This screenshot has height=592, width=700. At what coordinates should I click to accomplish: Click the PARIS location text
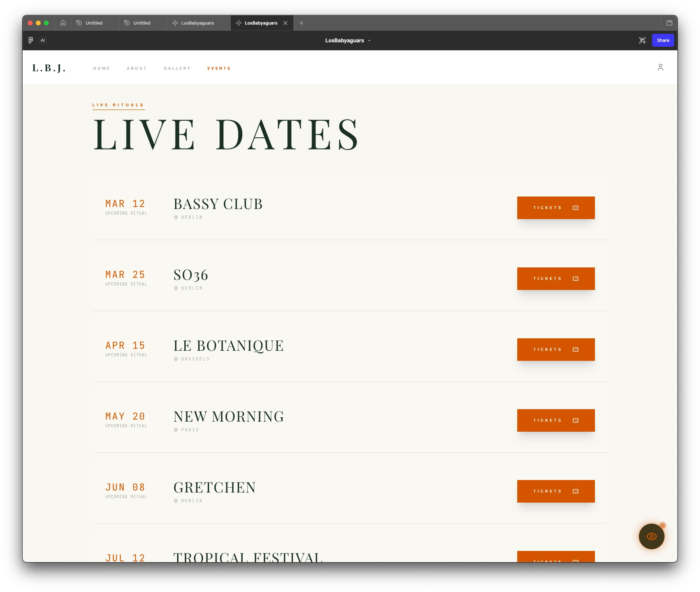click(x=190, y=430)
